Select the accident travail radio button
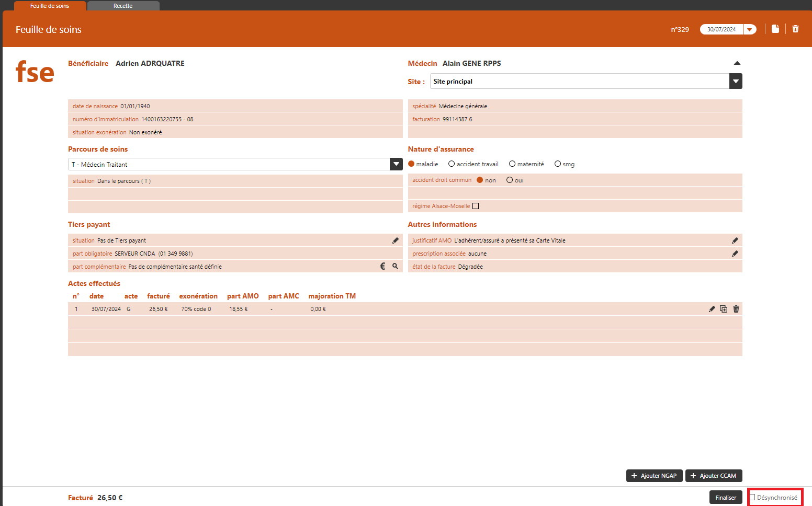812x506 pixels. 452,164
